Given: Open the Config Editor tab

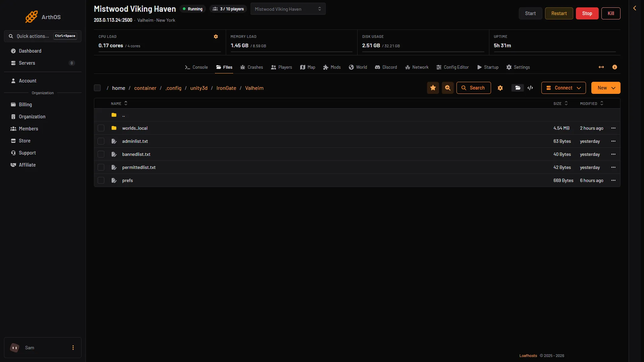Looking at the screenshot, I should click(x=452, y=67).
